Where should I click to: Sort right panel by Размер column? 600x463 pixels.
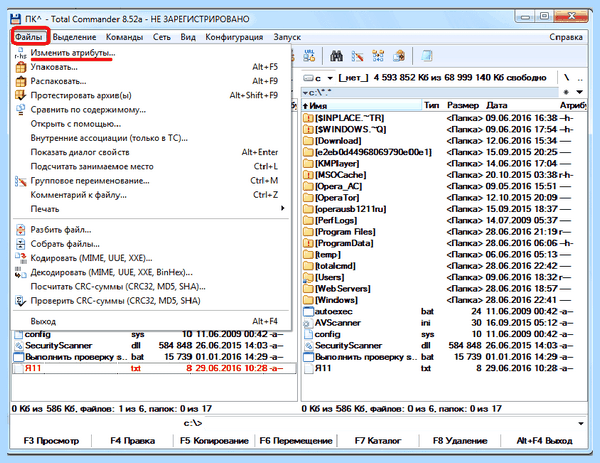click(463, 105)
